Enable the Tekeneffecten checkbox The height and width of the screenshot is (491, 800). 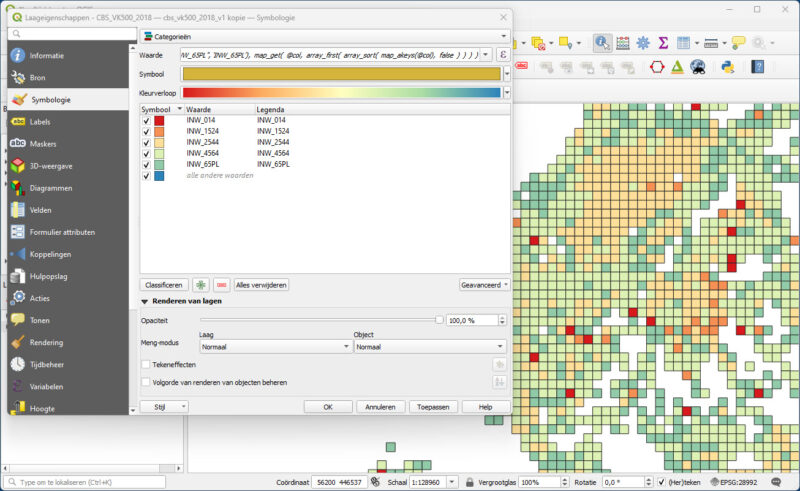[146, 365]
